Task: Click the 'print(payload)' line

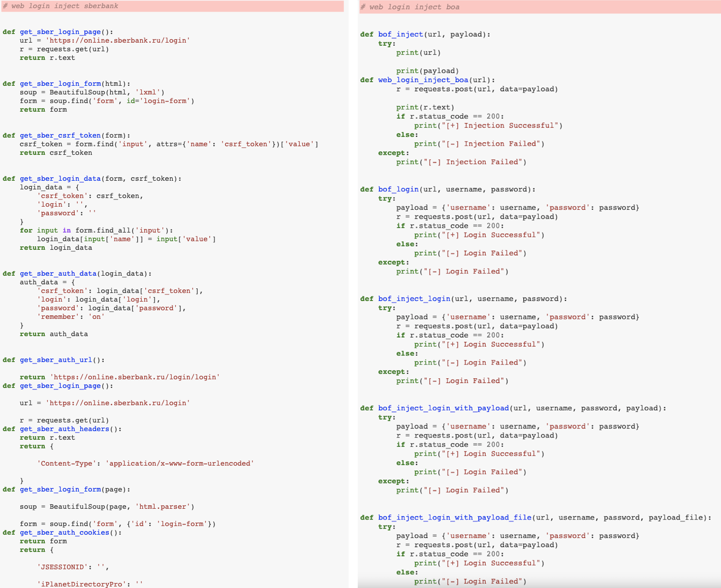Action: coord(428,71)
